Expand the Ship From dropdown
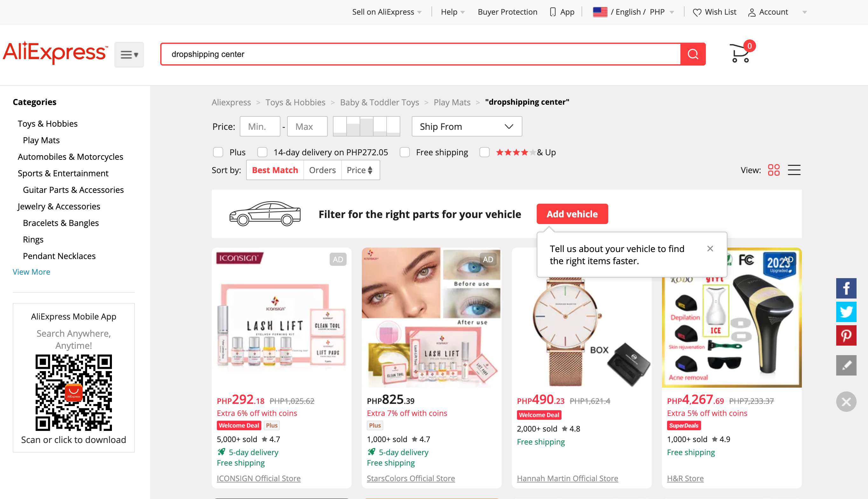 click(x=466, y=126)
